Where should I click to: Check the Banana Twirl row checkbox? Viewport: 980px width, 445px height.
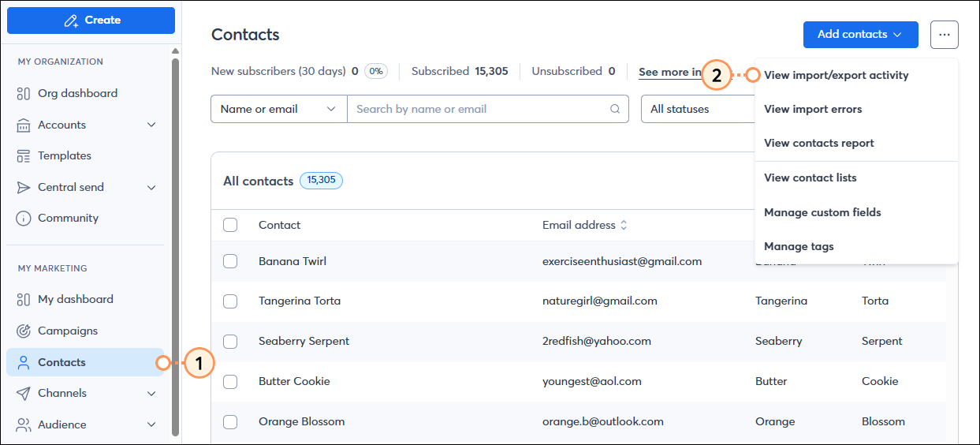[x=230, y=261]
